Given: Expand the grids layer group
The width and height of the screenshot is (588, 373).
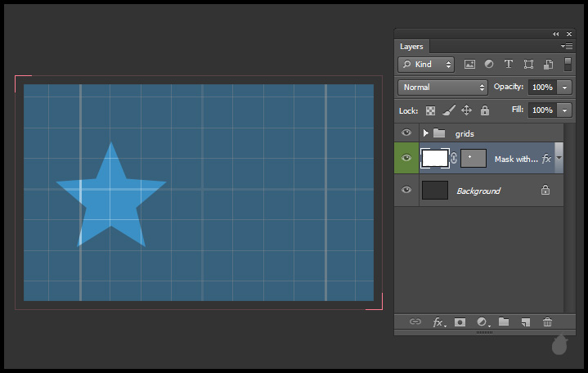Looking at the screenshot, I should (426, 133).
